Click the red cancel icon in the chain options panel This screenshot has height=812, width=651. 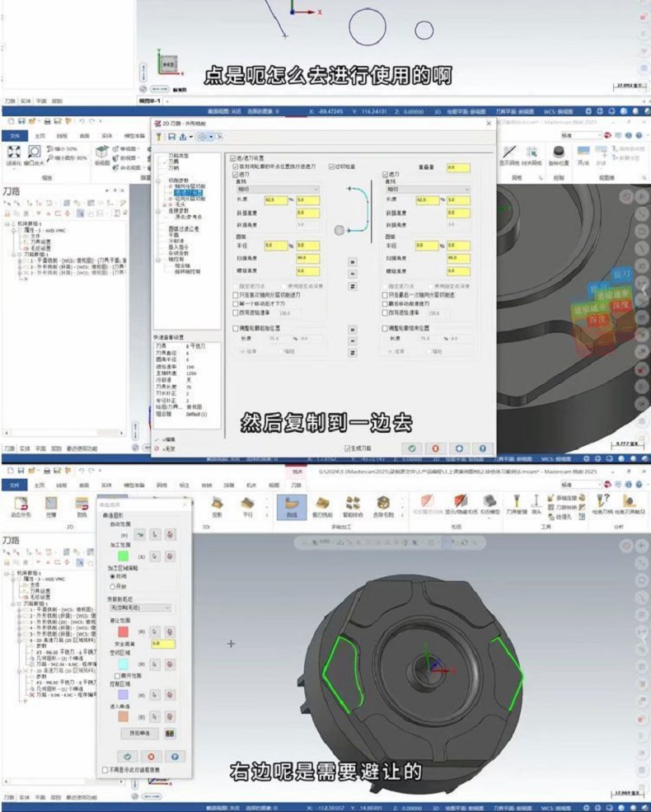151,756
